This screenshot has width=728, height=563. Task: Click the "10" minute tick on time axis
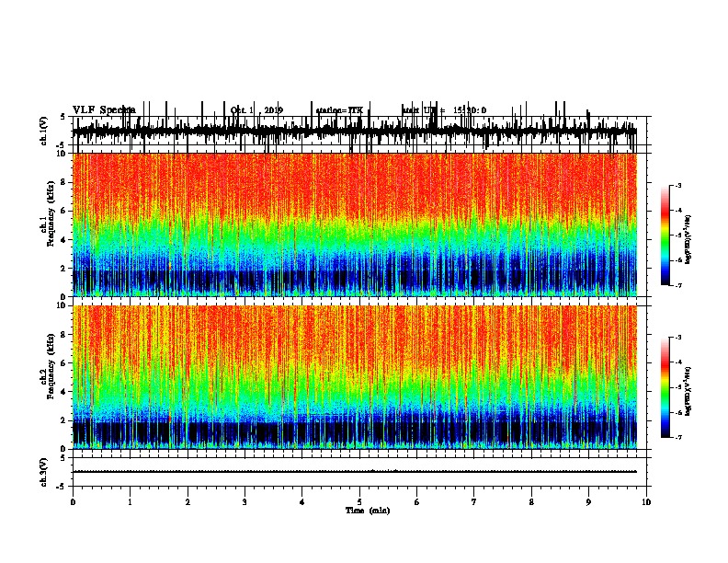pyautogui.click(x=646, y=502)
